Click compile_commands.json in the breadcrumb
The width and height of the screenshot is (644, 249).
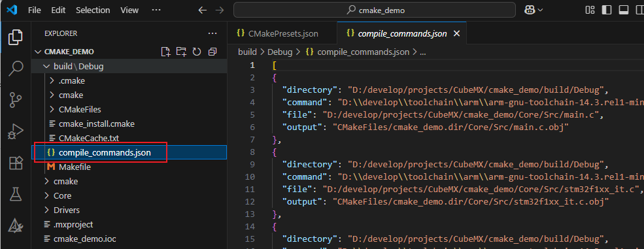coord(363,52)
